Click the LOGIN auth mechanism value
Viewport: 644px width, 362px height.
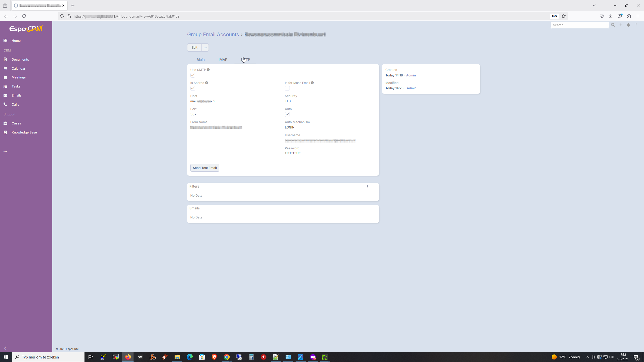pyautogui.click(x=290, y=127)
